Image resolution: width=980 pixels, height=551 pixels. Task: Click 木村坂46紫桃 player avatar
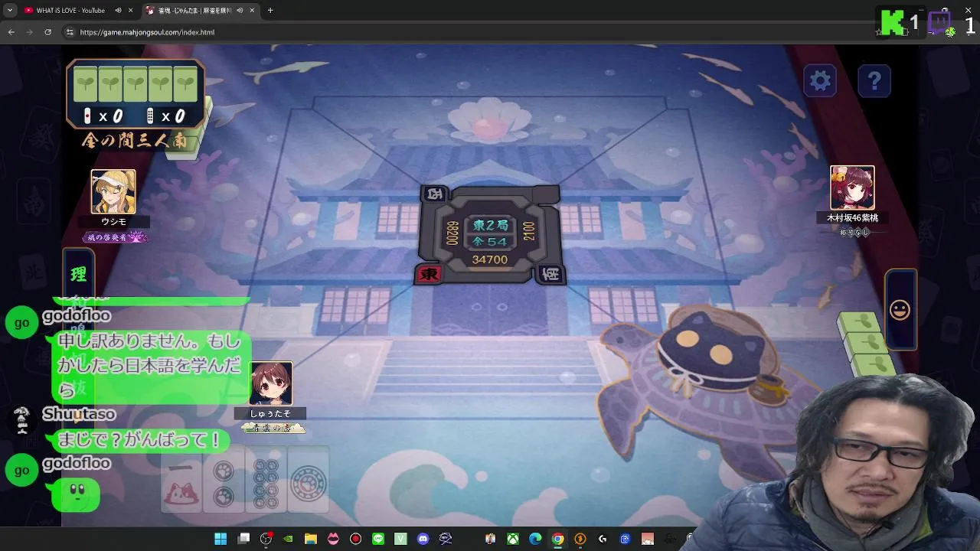click(852, 187)
